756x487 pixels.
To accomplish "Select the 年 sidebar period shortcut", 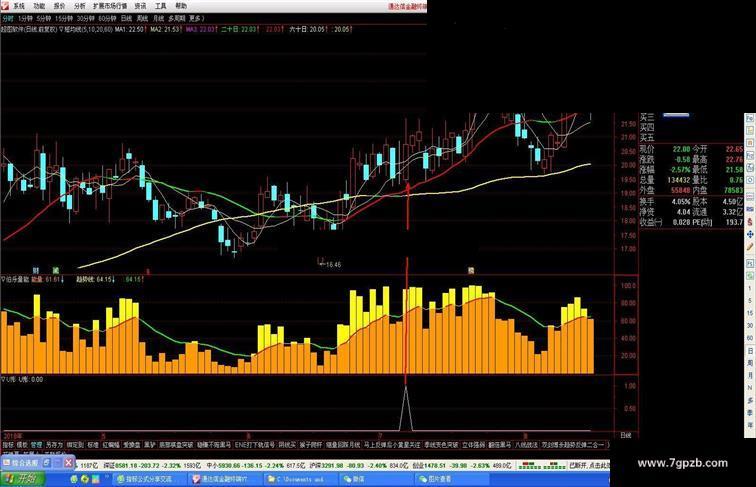I will tap(750, 425).
